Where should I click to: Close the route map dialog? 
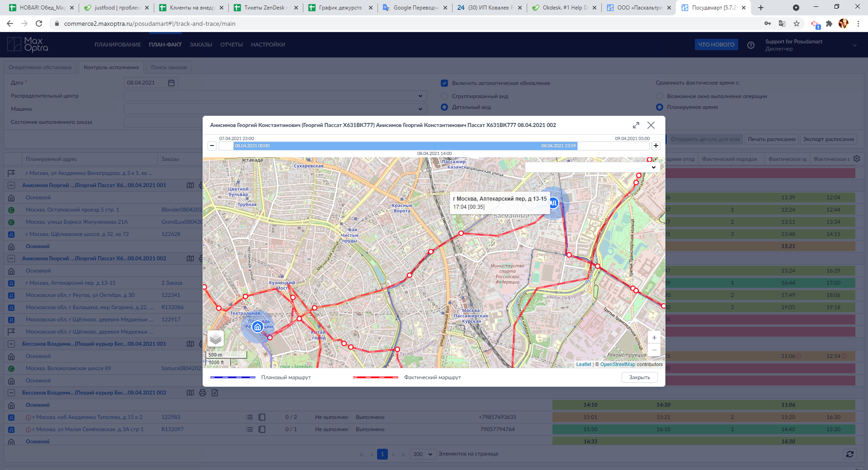tap(651, 125)
